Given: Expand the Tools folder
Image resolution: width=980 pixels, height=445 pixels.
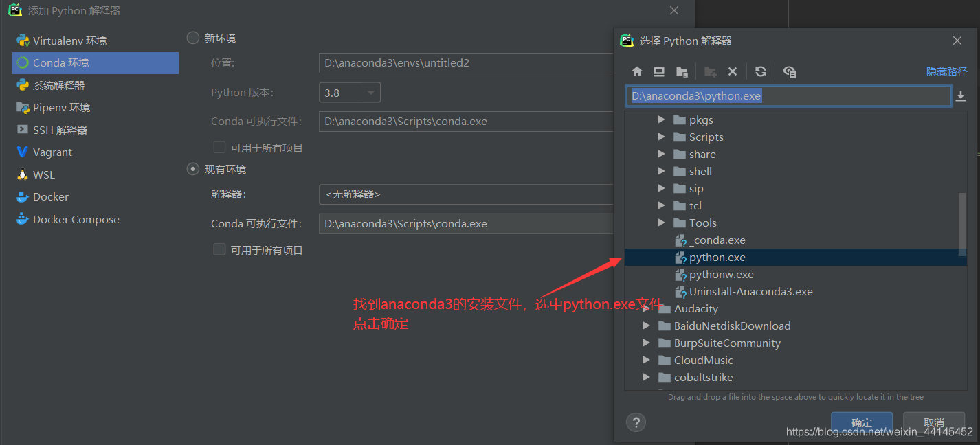Looking at the screenshot, I should [x=661, y=223].
